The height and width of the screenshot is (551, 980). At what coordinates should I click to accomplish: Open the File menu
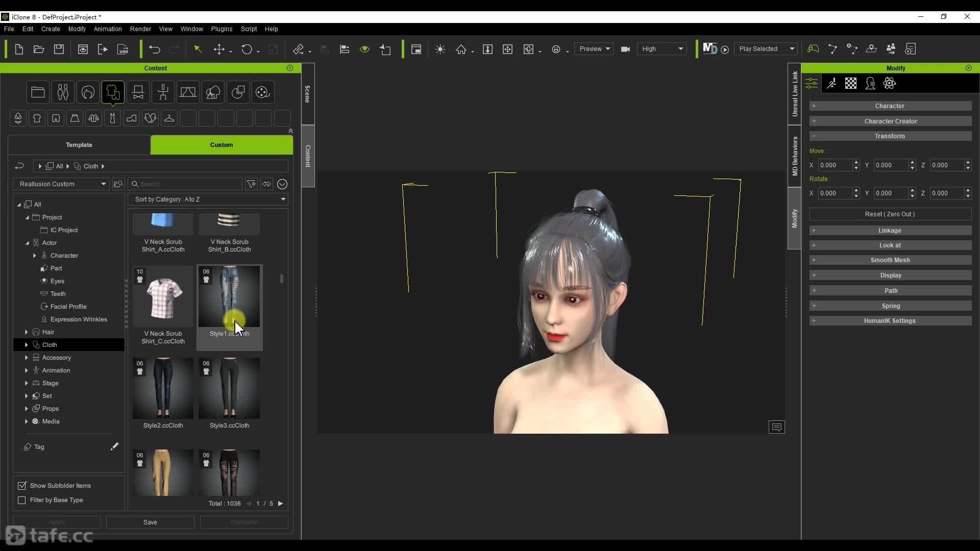coord(9,29)
